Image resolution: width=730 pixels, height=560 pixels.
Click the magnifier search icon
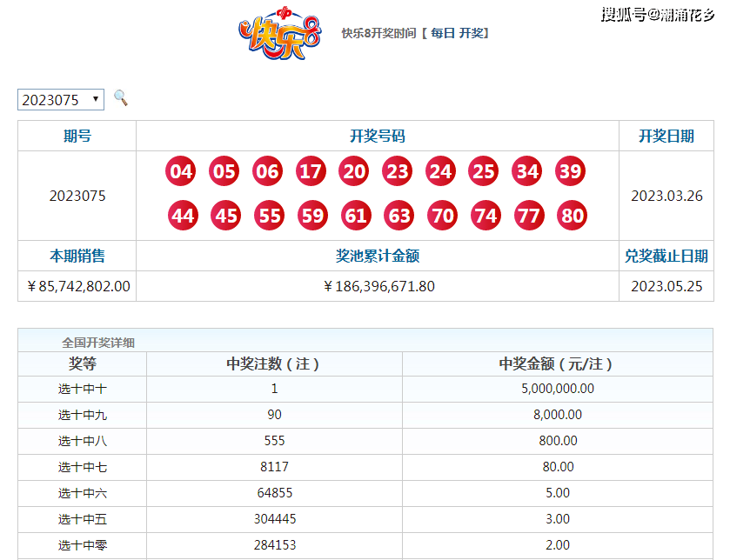point(121,97)
